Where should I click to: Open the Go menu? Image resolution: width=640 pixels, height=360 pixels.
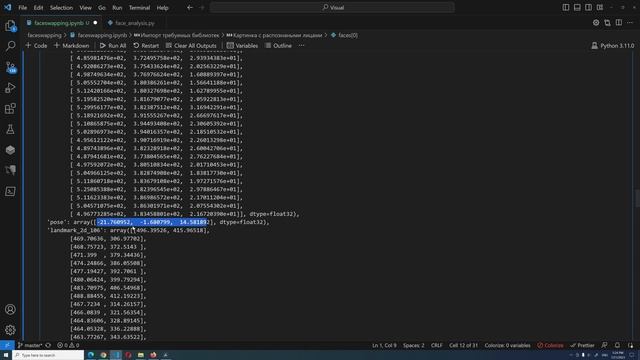point(102,8)
